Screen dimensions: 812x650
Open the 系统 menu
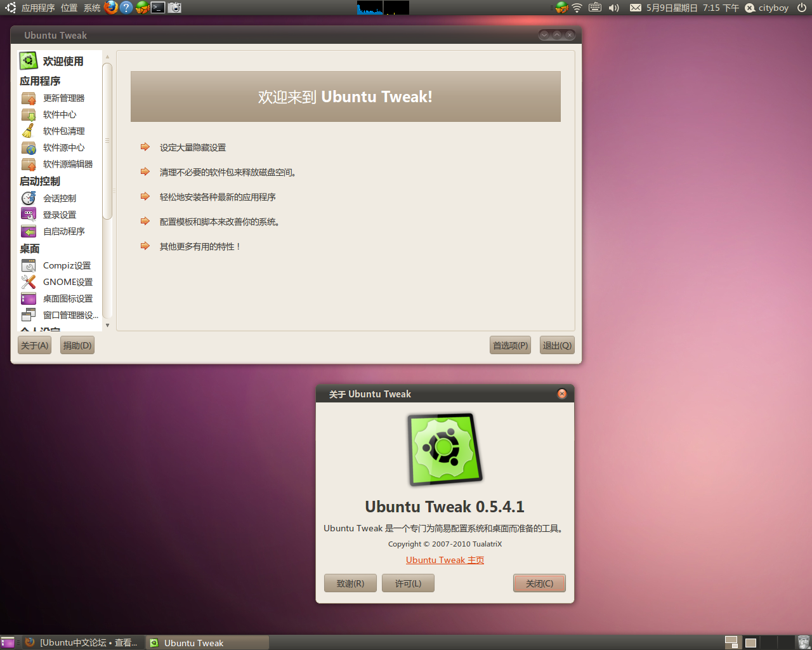[x=92, y=8]
